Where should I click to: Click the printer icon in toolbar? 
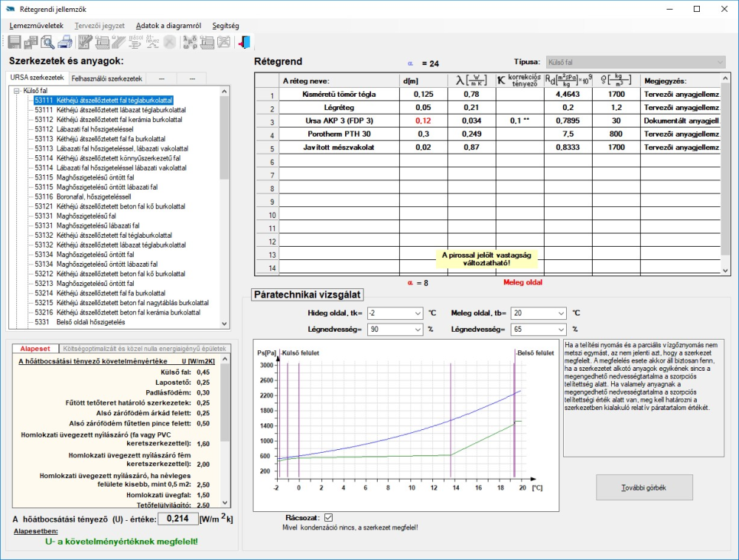(x=65, y=42)
